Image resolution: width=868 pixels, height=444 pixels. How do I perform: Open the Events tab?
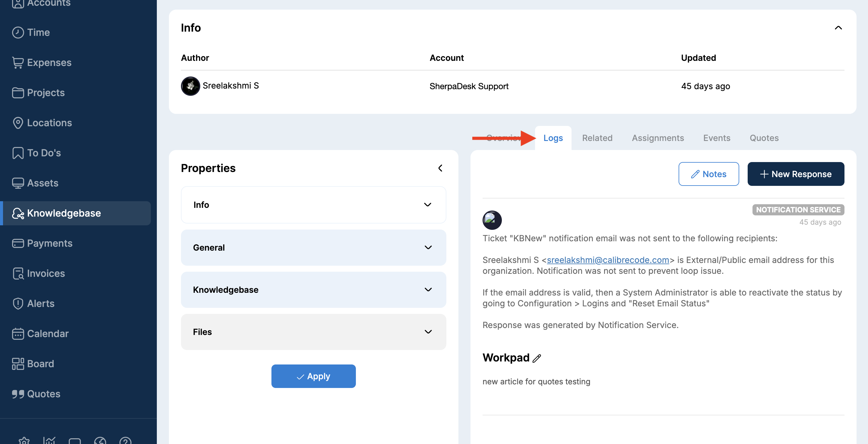[716, 138]
